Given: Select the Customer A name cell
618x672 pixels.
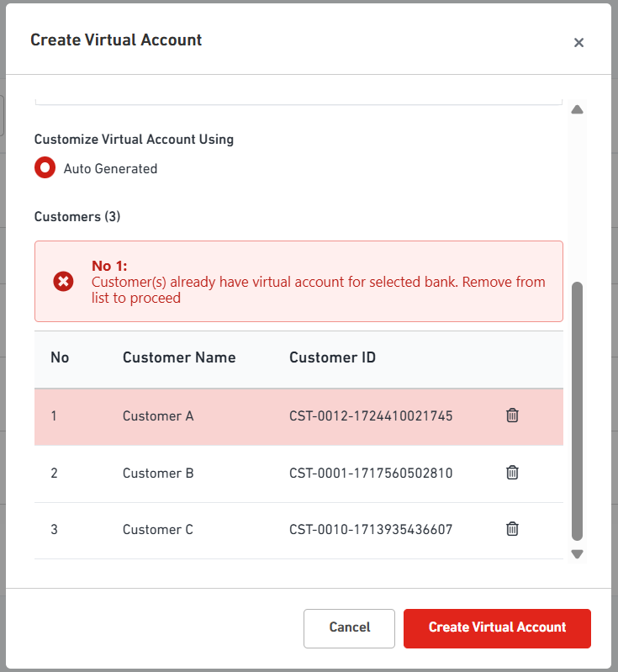Looking at the screenshot, I should [158, 415].
